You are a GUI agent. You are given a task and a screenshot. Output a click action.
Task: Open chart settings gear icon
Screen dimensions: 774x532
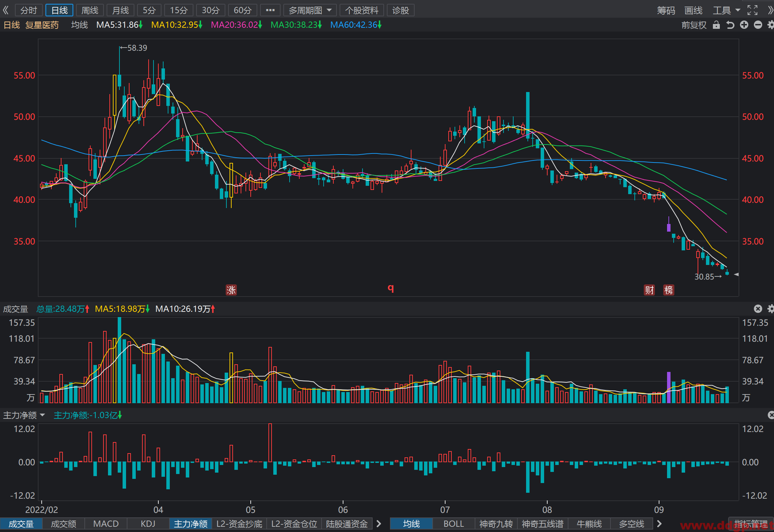point(771,25)
